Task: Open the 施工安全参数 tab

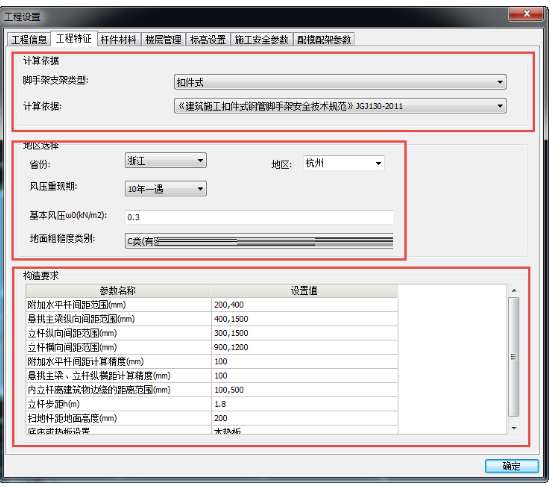Action: [261, 39]
